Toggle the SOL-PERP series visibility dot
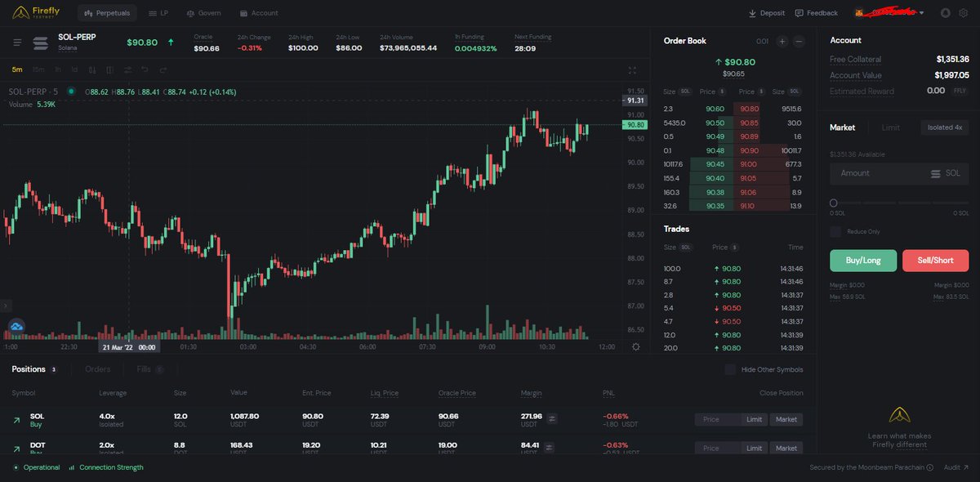The width and height of the screenshot is (980, 482). click(x=71, y=91)
